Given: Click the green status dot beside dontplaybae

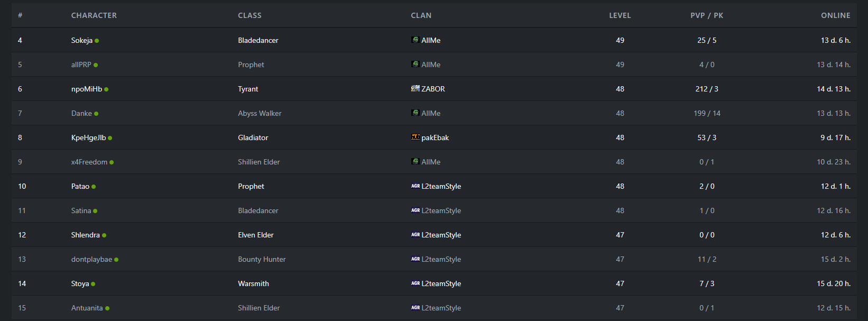Looking at the screenshot, I should (116, 260).
